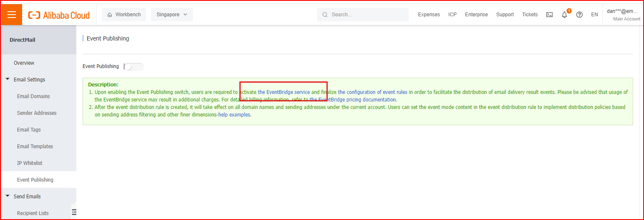Open the Singapore region dropdown

point(172,15)
